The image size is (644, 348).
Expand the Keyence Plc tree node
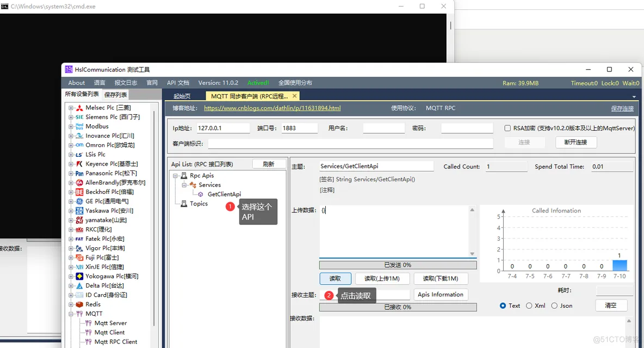(x=71, y=164)
